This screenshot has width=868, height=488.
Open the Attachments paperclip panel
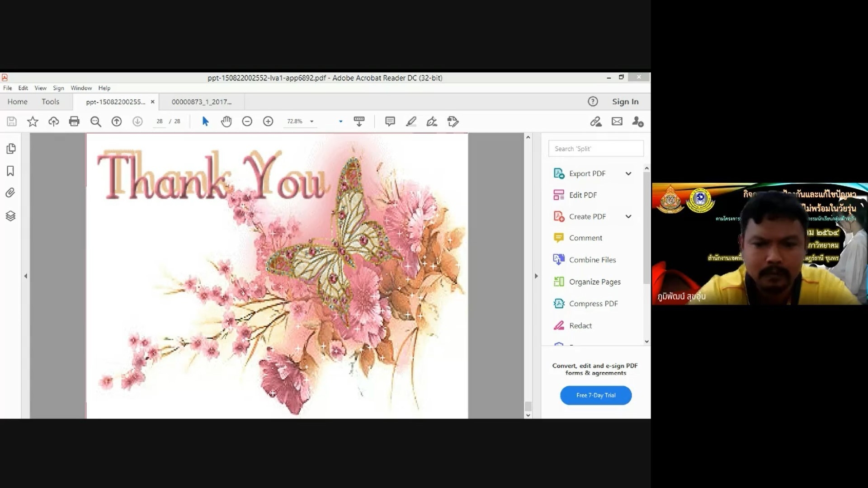(10, 193)
